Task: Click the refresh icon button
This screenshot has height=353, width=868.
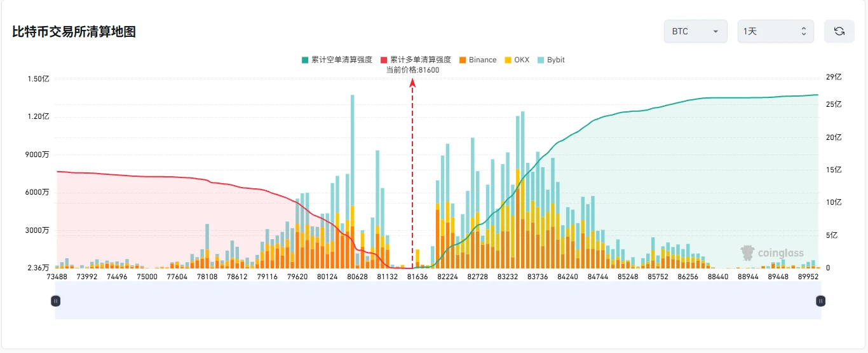Action: pos(839,31)
